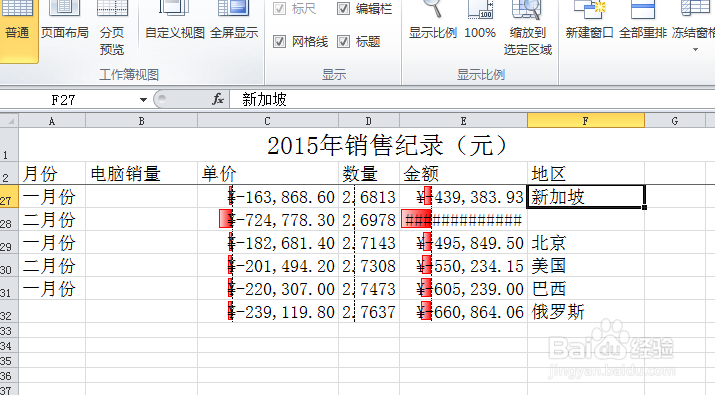Viewport: 715px width, 395px height.
Task: Select column E header
Action: [x=463, y=121]
